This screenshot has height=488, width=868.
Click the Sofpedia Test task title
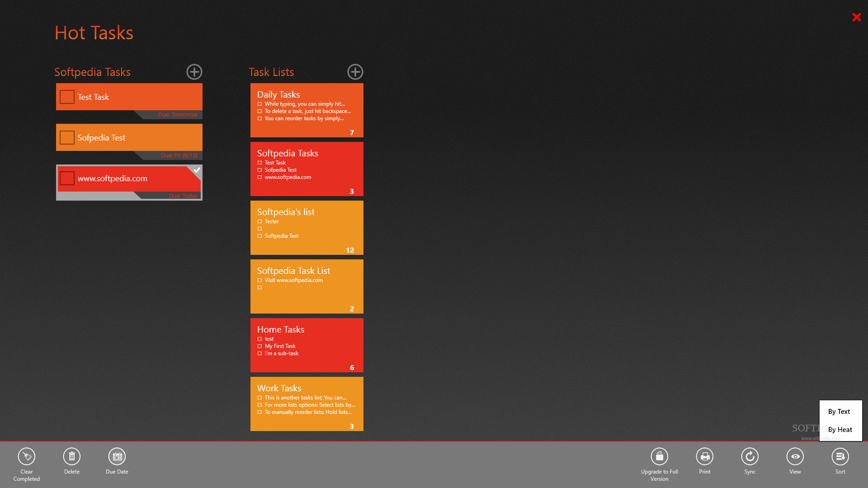point(101,138)
